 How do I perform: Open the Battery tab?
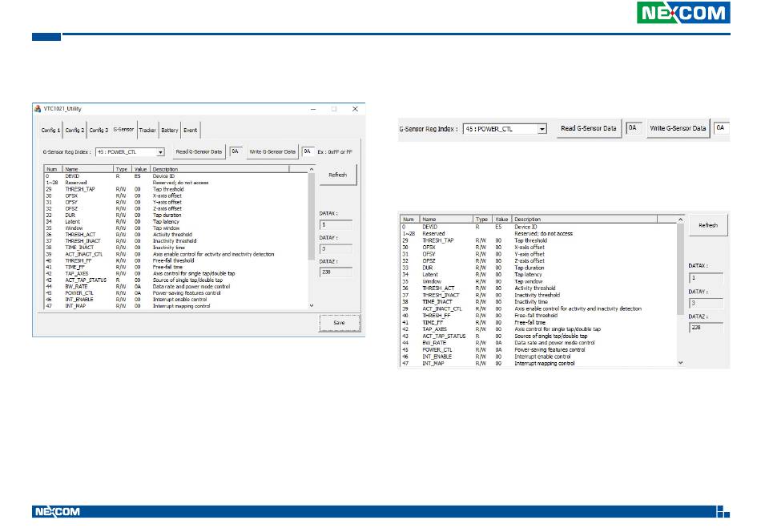tap(170, 130)
